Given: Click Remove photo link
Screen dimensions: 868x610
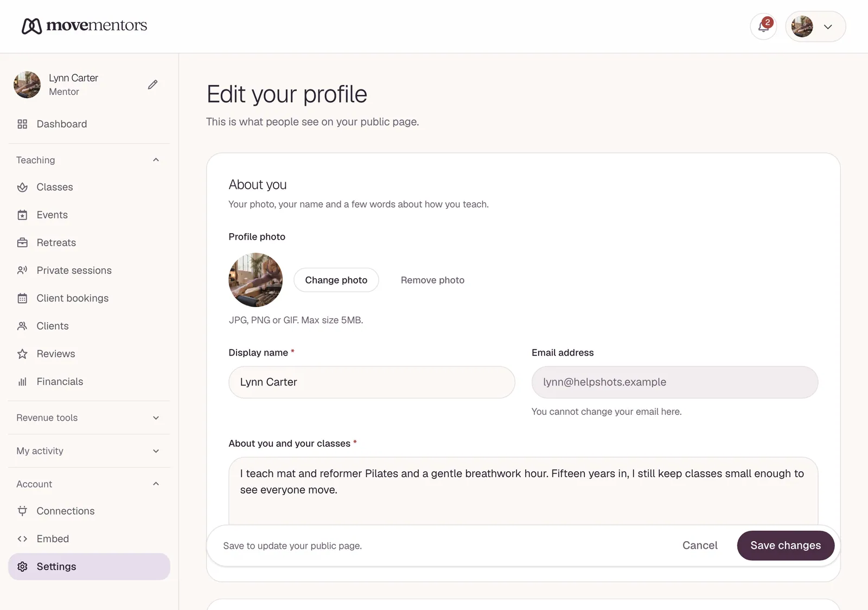Looking at the screenshot, I should (x=432, y=280).
